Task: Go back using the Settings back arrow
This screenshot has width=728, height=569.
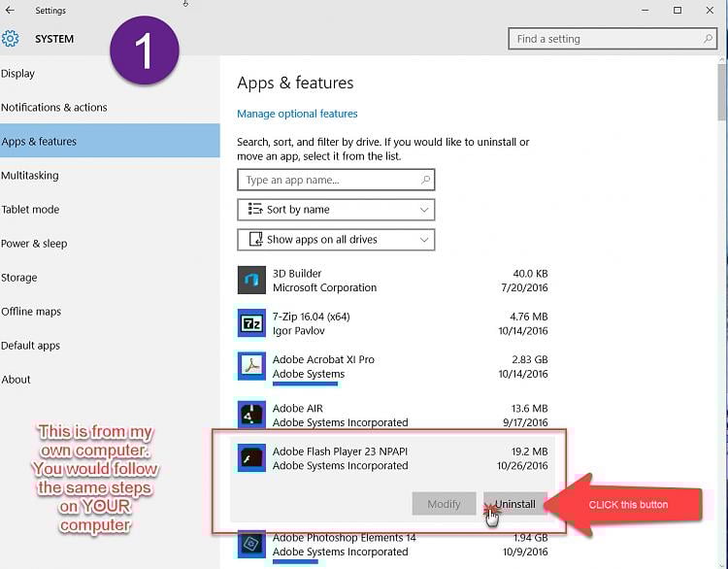Action: [10, 10]
